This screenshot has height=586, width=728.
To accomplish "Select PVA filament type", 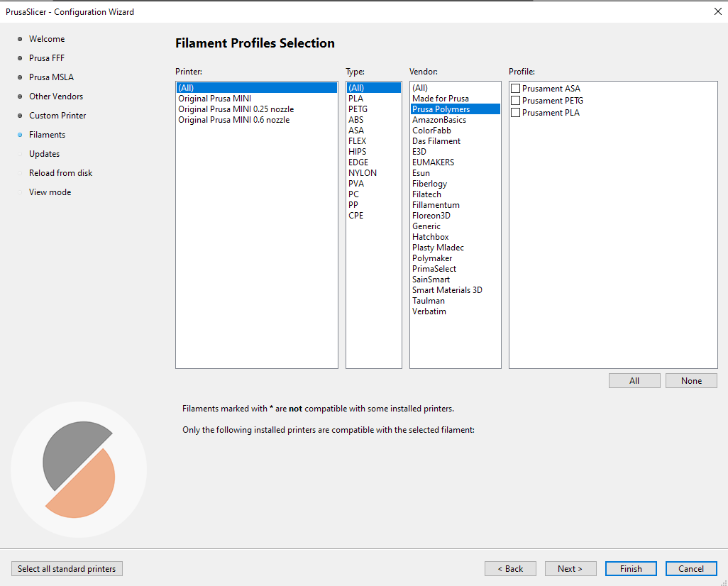I will click(374, 184).
